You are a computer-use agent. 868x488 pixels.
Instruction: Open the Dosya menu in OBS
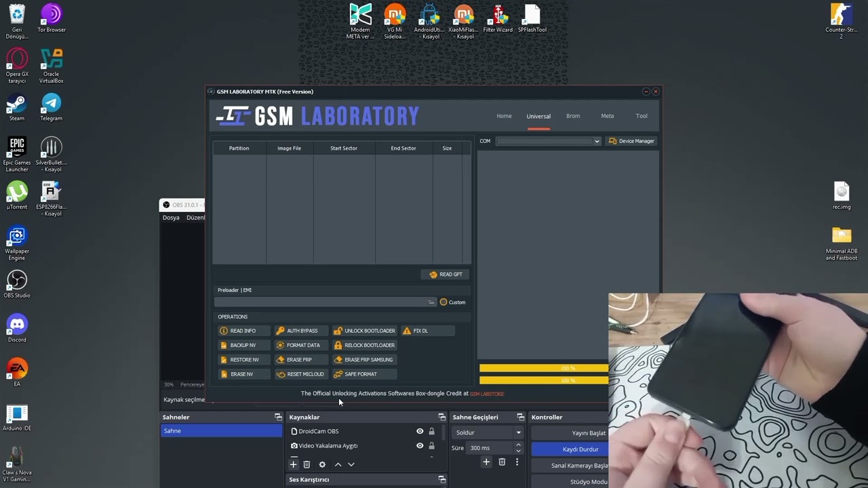(x=171, y=218)
